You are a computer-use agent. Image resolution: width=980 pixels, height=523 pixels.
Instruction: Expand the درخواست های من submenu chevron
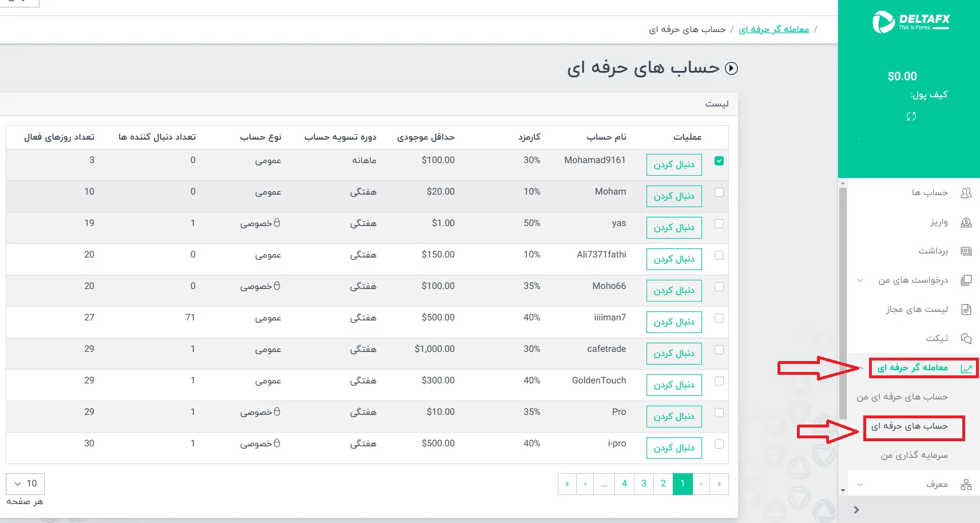(x=860, y=280)
